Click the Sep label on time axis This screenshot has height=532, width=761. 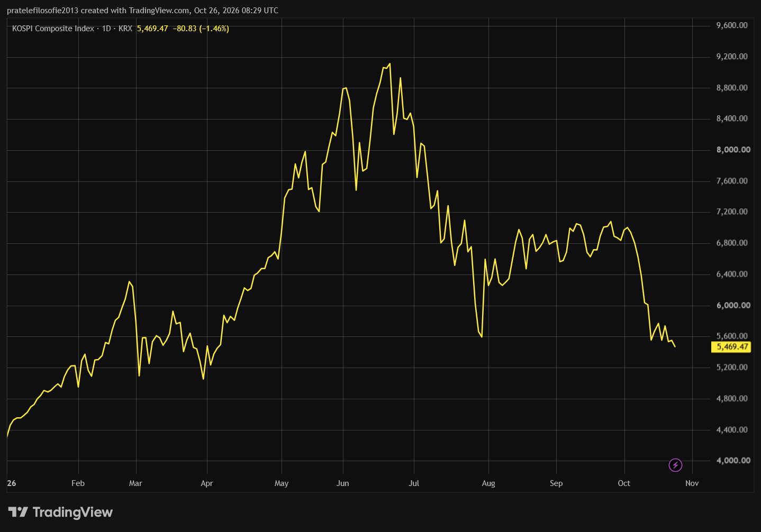(556, 483)
